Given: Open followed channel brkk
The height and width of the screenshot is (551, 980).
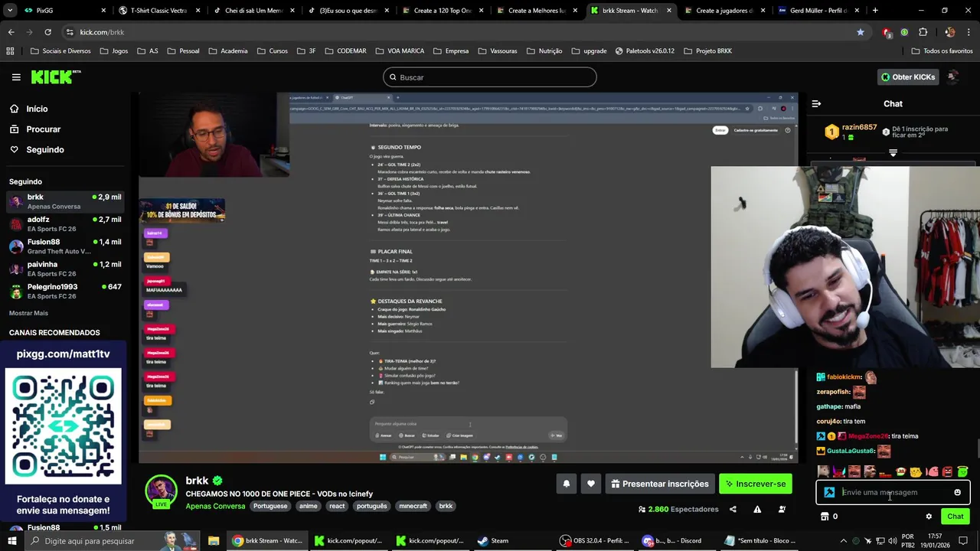Looking at the screenshot, I should point(65,202).
